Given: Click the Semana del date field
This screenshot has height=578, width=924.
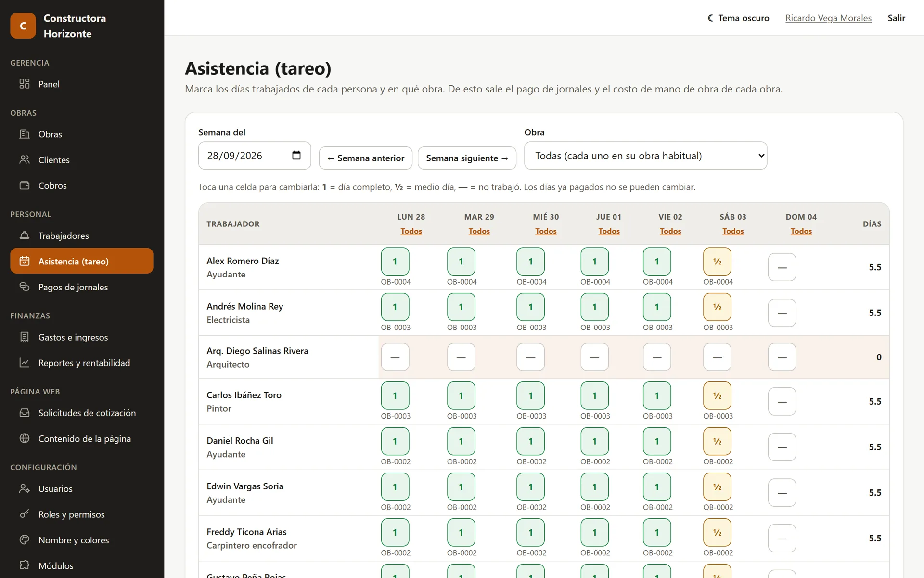Looking at the screenshot, I should click(x=255, y=156).
